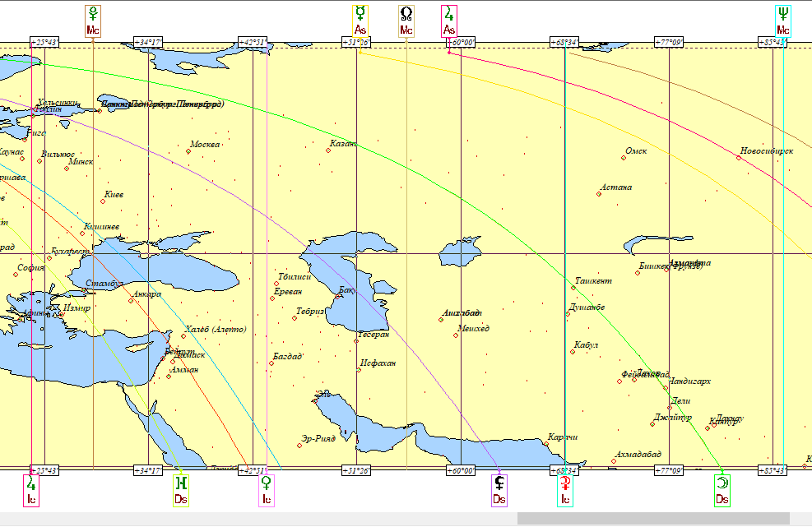Click the Mercury As line marker
The height and width of the screenshot is (527, 812).
coord(360,21)
